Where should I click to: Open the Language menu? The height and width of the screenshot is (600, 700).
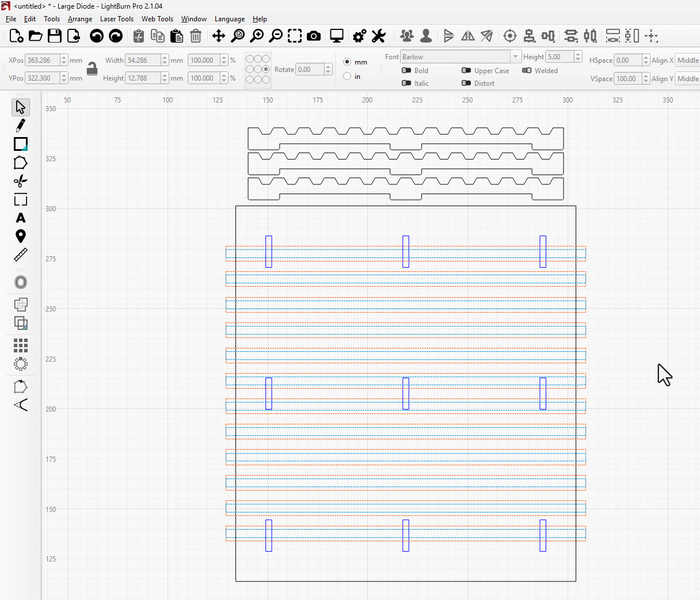(230, 19)
